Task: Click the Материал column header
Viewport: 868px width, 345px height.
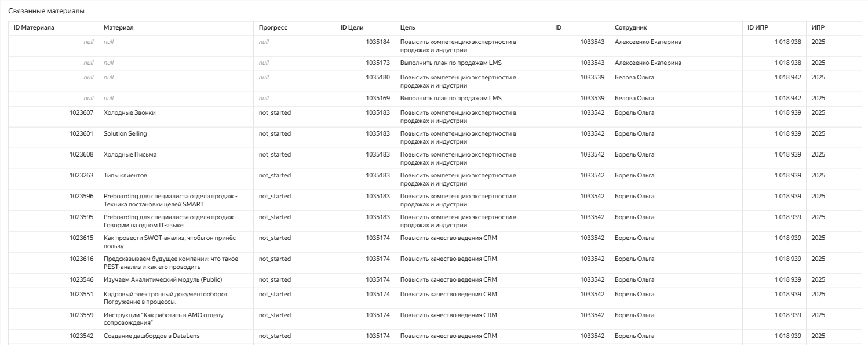Action: [118, 28]
